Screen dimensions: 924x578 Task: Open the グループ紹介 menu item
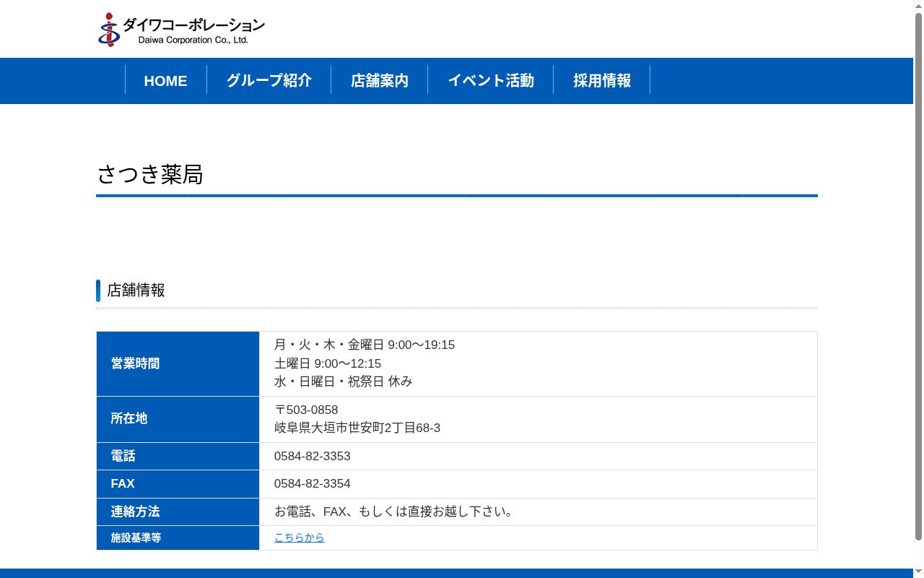[x=269, y=80]
